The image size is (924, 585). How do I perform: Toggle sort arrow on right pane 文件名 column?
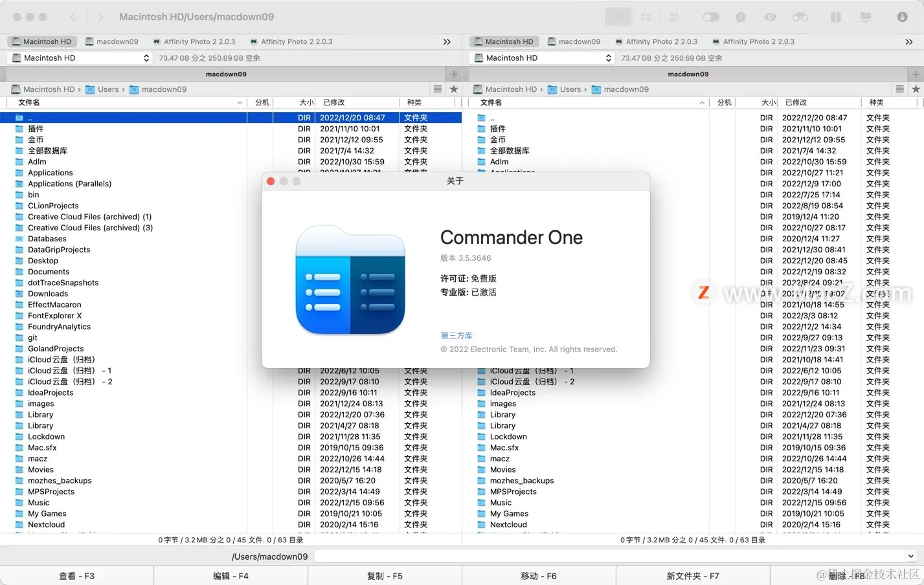tap(702, 102)
